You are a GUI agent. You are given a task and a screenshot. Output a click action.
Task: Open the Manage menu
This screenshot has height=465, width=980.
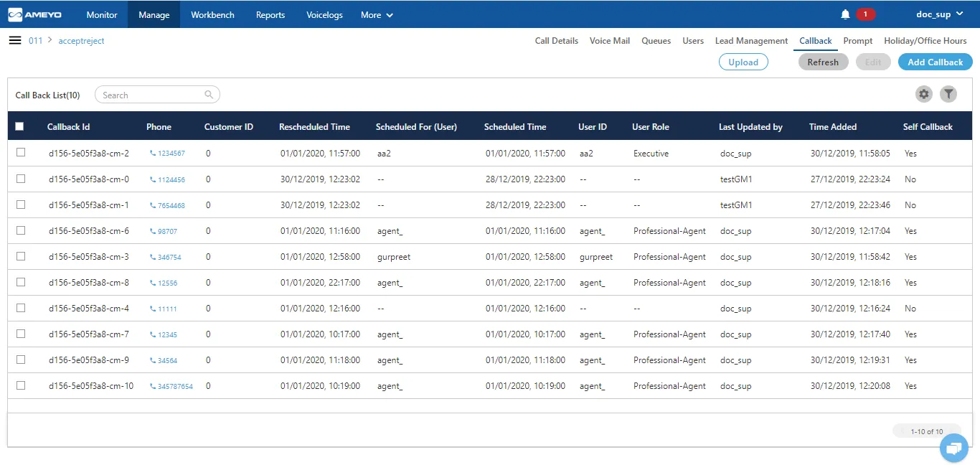[154, 14]
